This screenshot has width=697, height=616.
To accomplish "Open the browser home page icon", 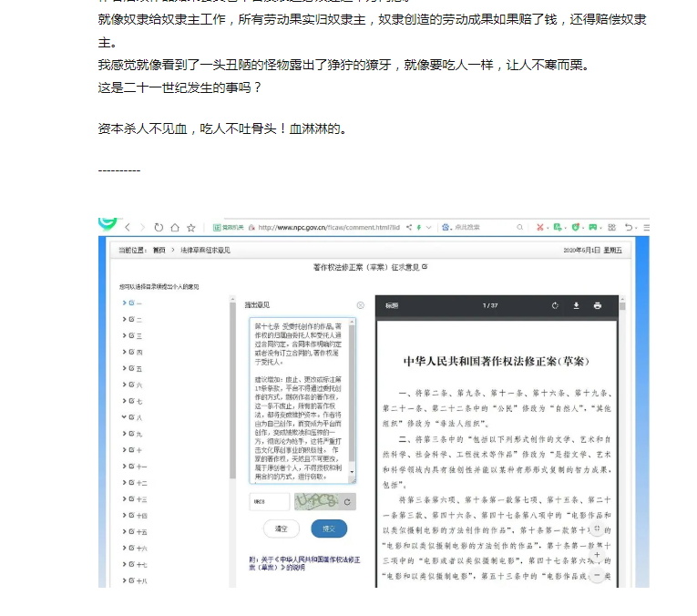I will (x=175, y=228).
